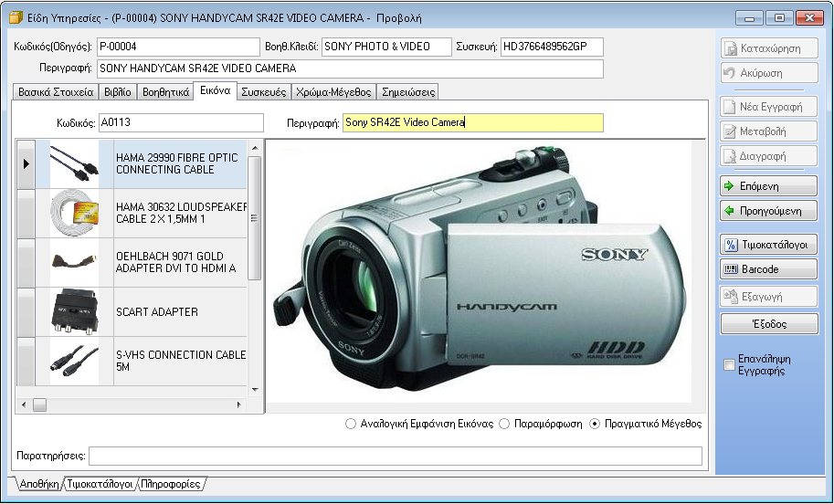Open the Barcode button
Screen dimensions: 834x504
click(769, 269)
